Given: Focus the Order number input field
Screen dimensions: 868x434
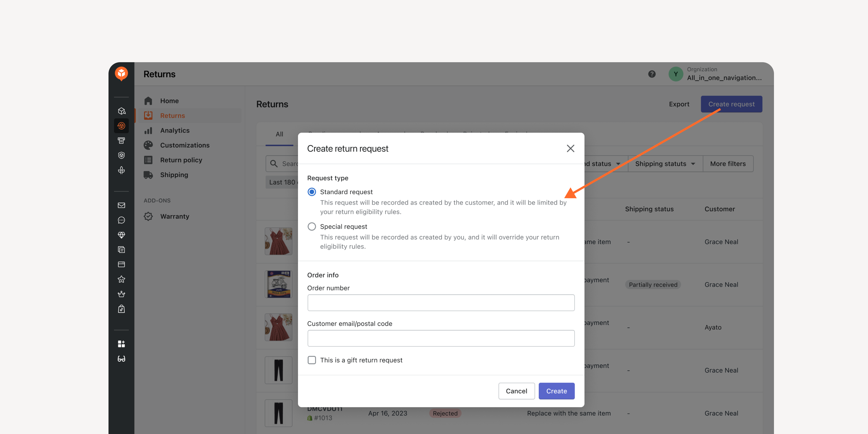Looking at the screenshot, I should point(441,303).
